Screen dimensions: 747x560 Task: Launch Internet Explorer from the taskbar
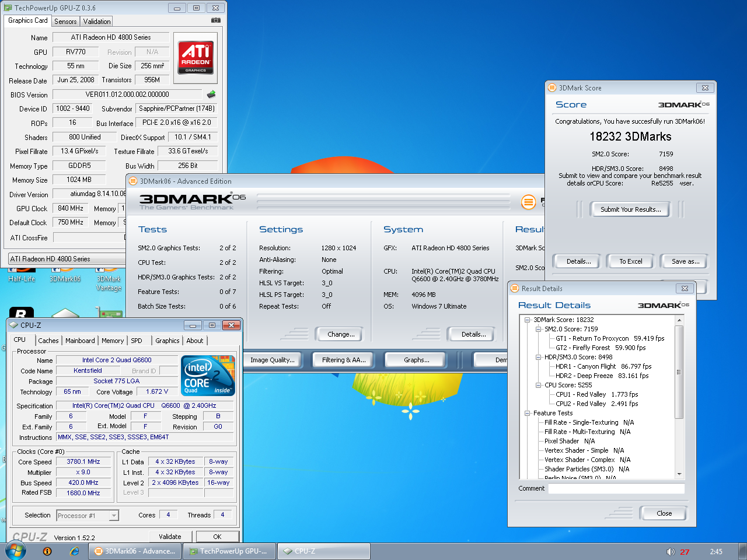click(74, 551)
